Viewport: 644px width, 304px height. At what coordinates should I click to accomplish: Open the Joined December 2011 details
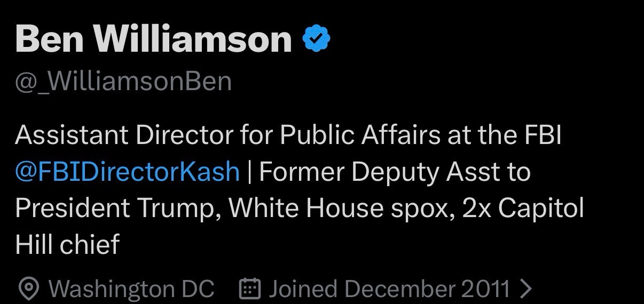click(x=389, y=289)
